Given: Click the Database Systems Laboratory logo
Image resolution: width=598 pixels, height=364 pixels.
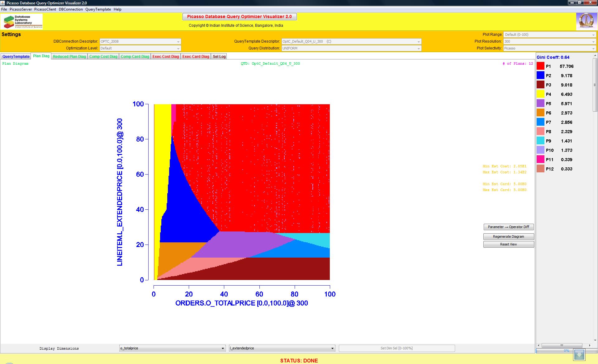Looking at the screenshot, I should tap(22, 22).
